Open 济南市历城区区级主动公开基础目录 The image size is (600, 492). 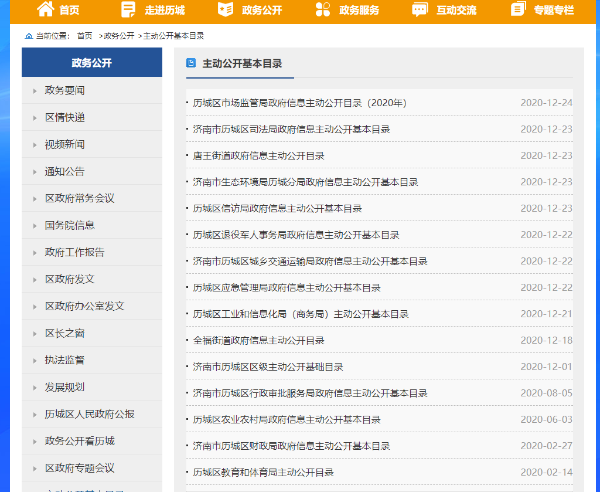[268, 367]
